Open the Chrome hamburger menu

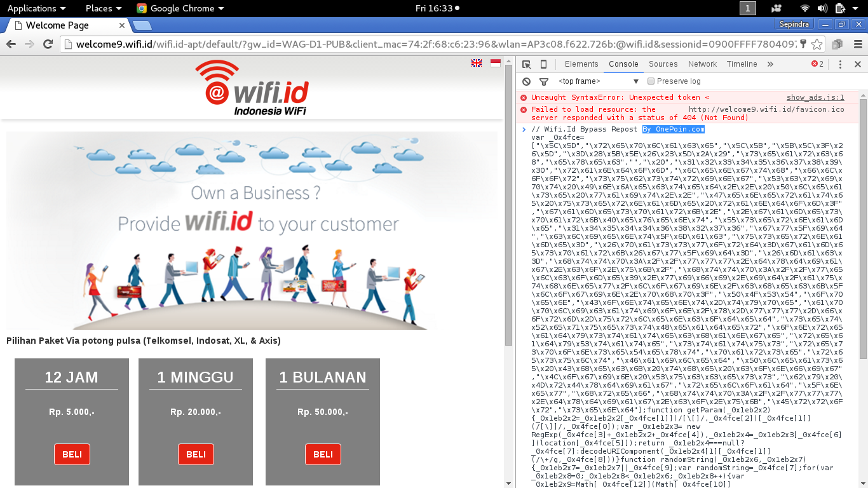(x=857, y=44)
